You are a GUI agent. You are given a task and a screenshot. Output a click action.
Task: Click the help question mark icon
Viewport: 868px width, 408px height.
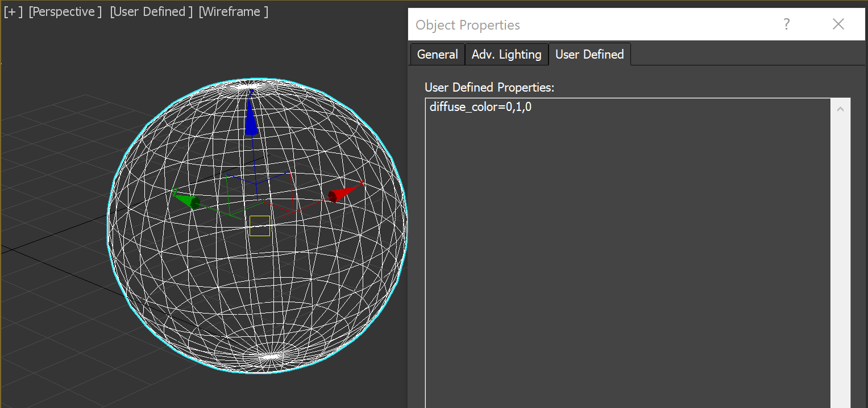pyautogui.click(x=786, y=24)
